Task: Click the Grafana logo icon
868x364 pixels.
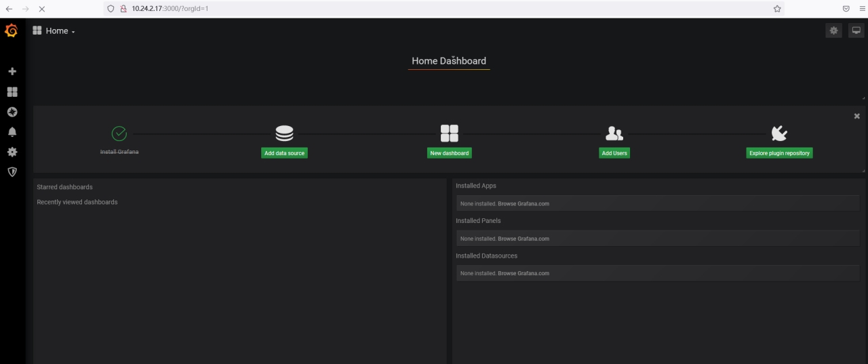Action: (12, 31)
